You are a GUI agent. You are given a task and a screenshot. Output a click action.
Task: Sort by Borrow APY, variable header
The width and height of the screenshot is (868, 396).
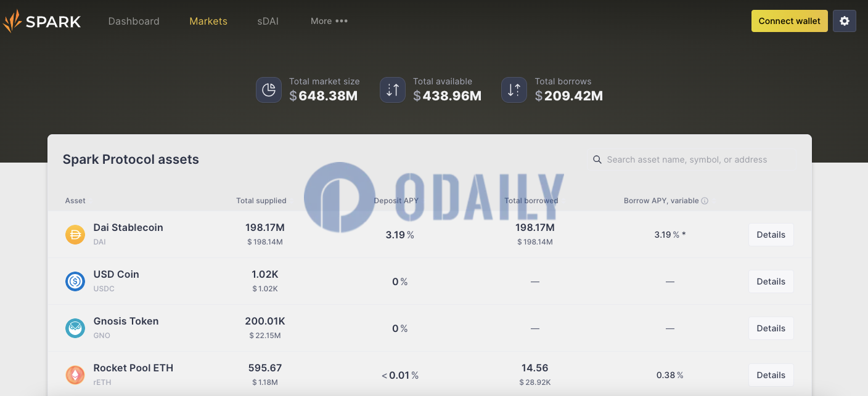(x=661, y=201)
